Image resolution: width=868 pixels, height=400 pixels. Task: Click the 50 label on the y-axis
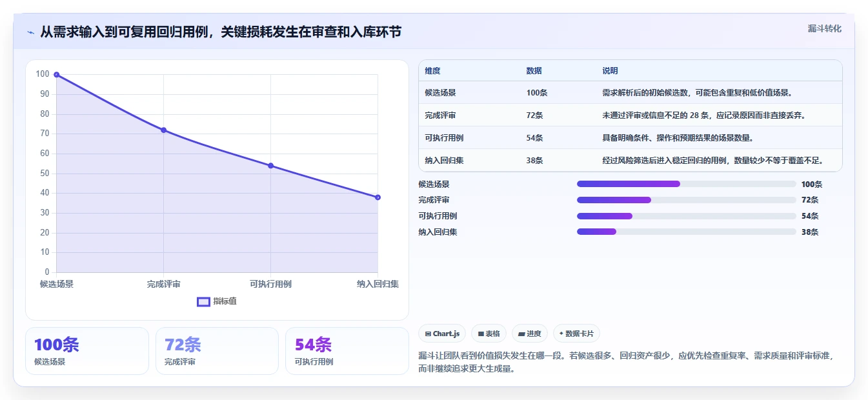pyautogui.click(x=45, y=173)
